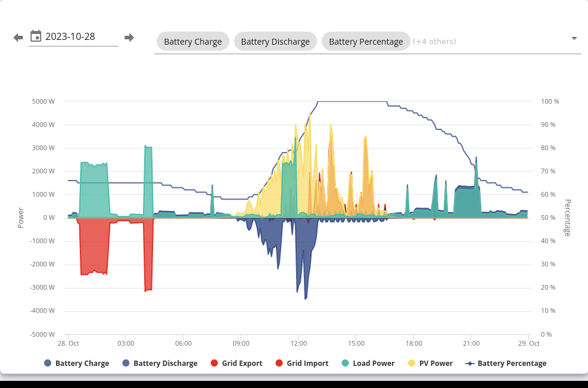Click the yellow PV Power legend dot
Screen dimensions: 588x388
click(x=412, y=363)
